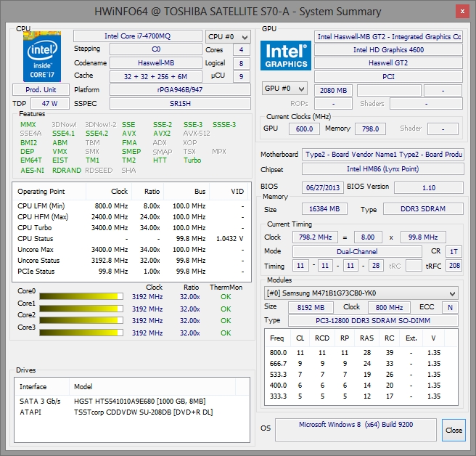
Task: Click the PC3-12800 DDR3 SDRAM SO-DIMM field
Action: coord(373,321)
